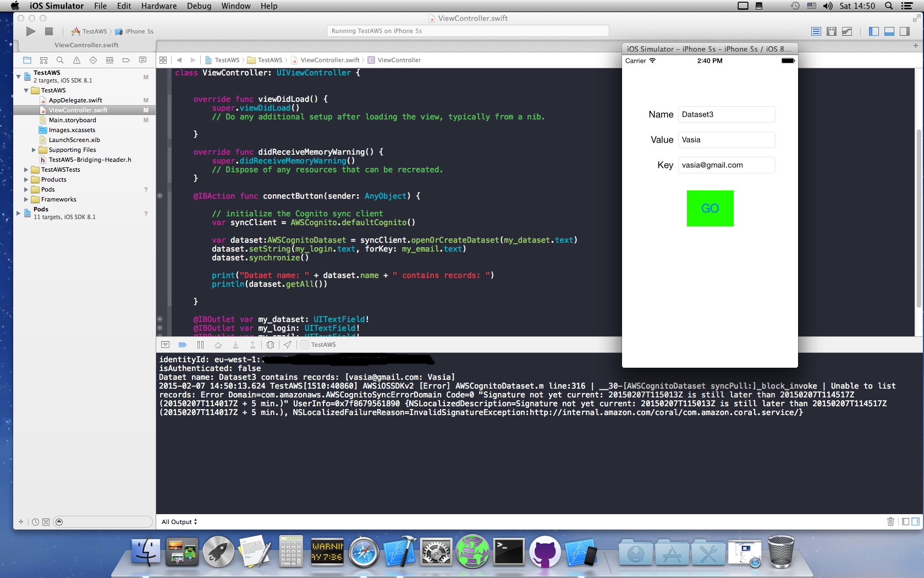This screenshot has width=924, height=578.
Task: Open Images.xcassets in the navigator
Action: click(71, 130)
